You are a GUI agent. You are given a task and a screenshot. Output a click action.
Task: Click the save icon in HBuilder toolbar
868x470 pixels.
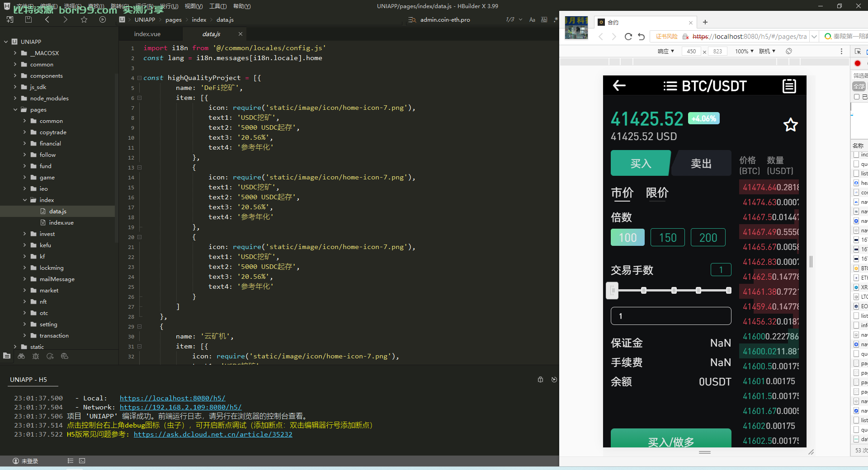[x=28, y=19]
